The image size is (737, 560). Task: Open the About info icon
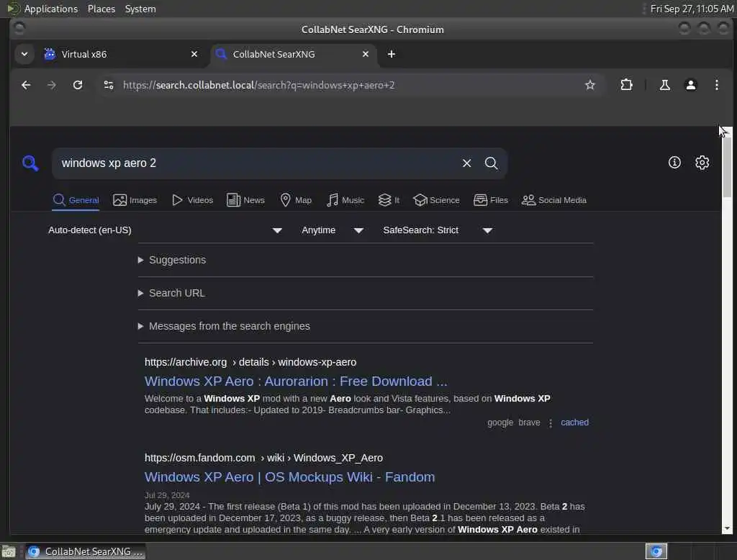(x=674, y=163)
